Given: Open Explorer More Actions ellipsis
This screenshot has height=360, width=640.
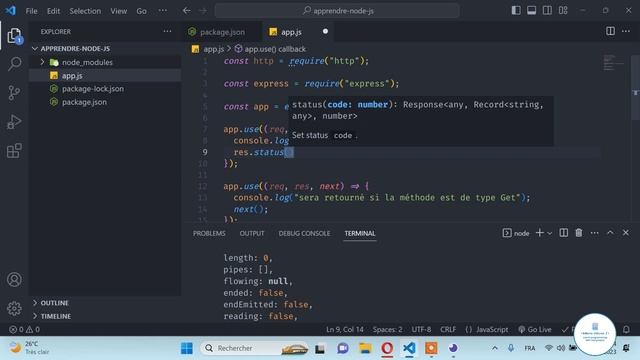Looking at the screenshot, I should pos(167,31).
